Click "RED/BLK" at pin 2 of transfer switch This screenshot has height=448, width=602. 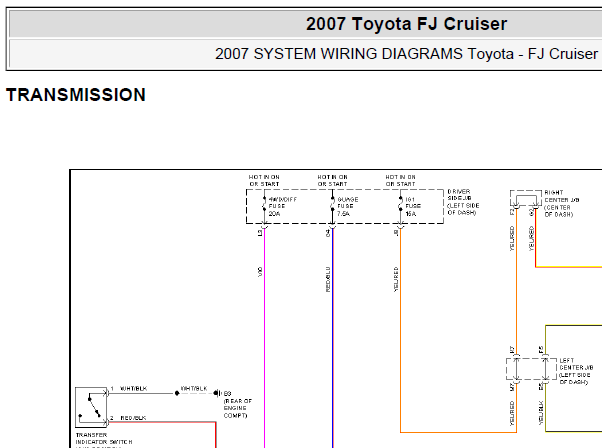pyautogui.click(x=133, y=418)
